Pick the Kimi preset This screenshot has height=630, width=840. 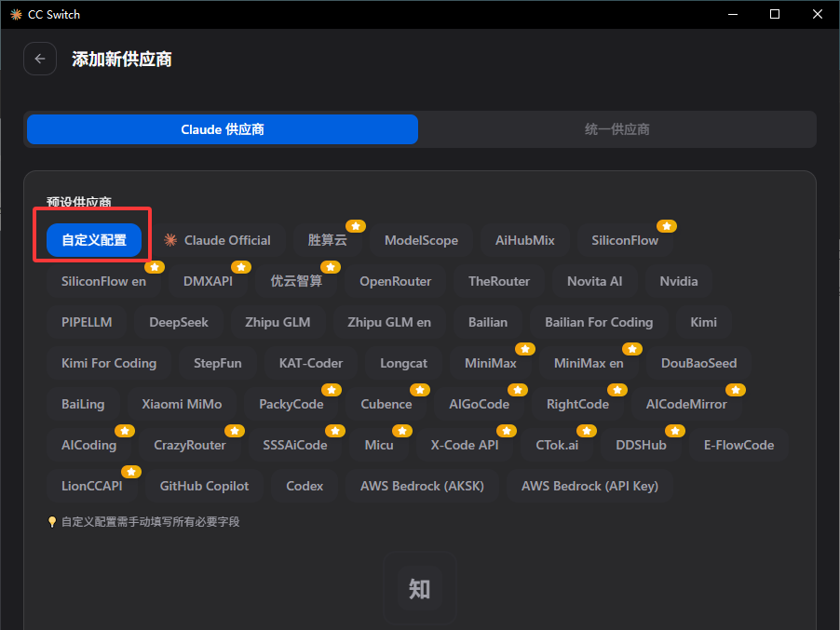[703, 322]
